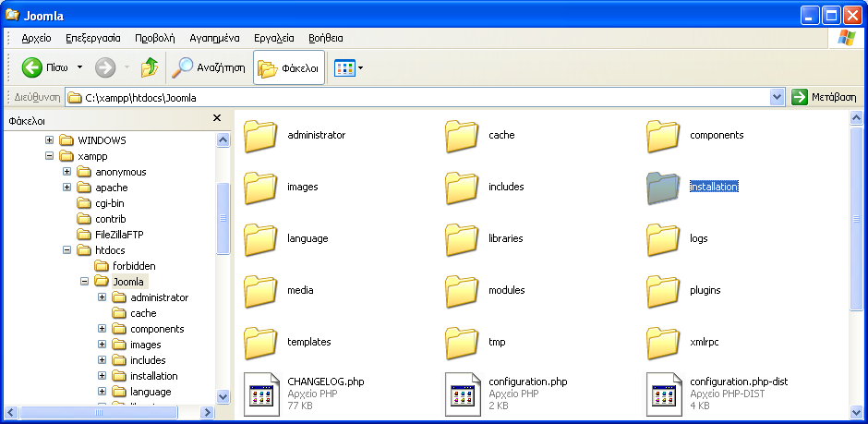The image size is (868, 424).
Task: Select the includes folder icon in file pane
Action: [x=462, y=188]
